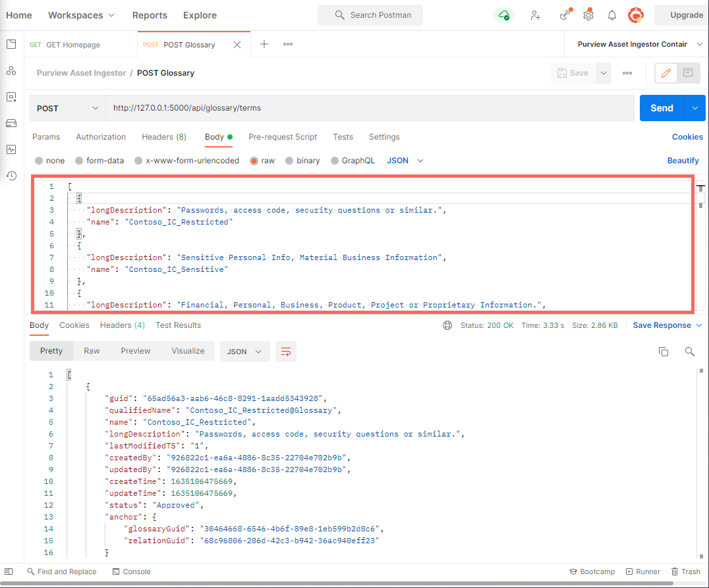709x588 pixels.
Task: Click the capture requests satellite icon
Action: click(565, 14)
